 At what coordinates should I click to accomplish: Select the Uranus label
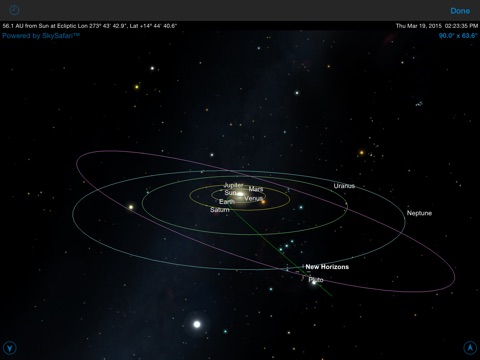344,186
